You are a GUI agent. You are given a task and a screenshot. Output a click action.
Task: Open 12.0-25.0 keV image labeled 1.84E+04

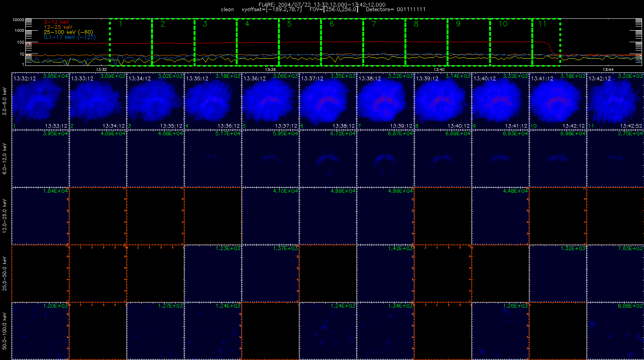(x=40, y=216)
